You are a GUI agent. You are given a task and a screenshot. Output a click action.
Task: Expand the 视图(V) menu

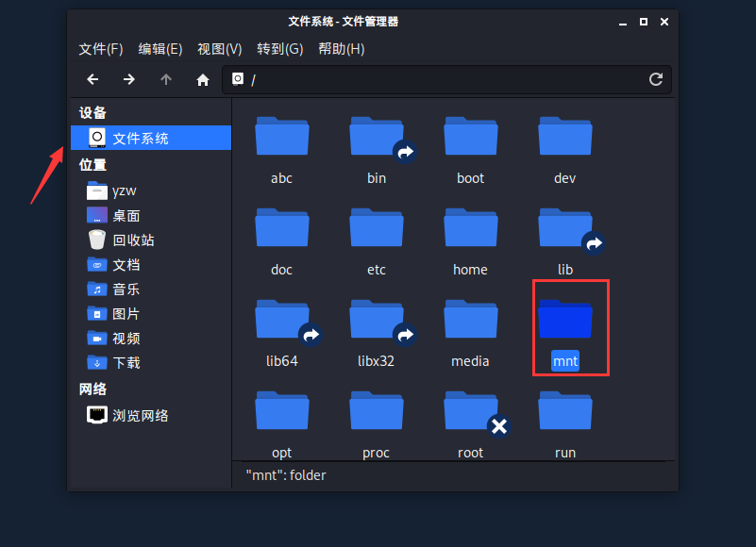tap(220, 49)
